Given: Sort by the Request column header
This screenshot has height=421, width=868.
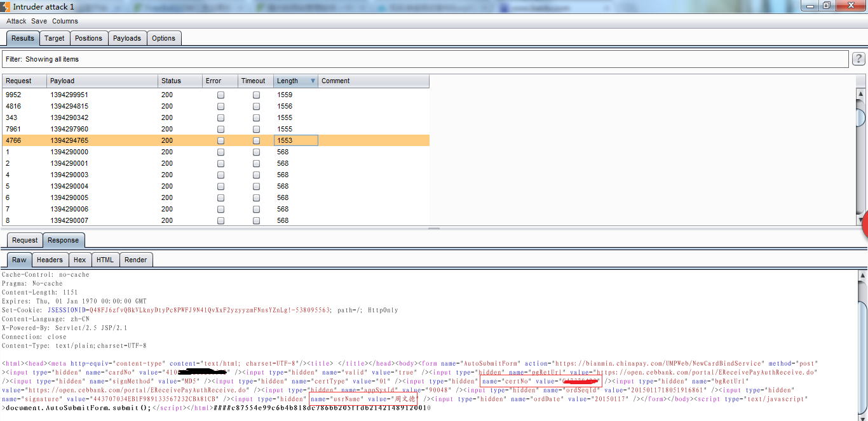Looking at the screenshot, I should point(24,81).
